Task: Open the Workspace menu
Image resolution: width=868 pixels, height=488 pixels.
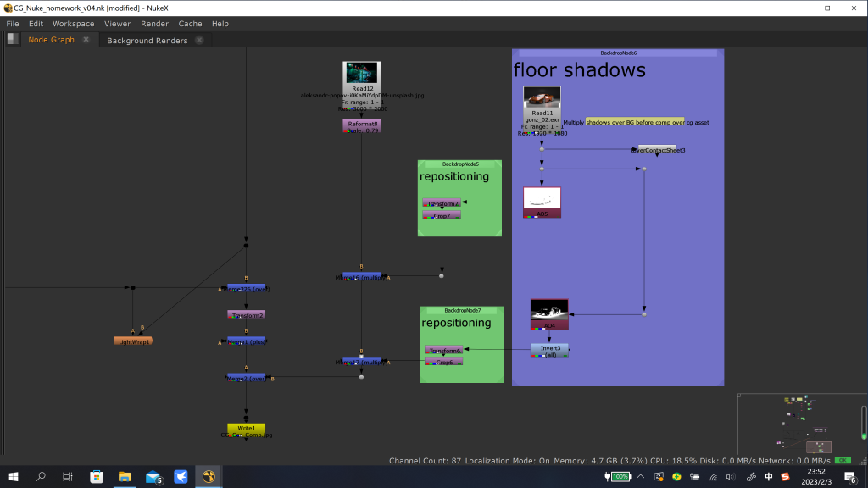Action: pos(73,24)
